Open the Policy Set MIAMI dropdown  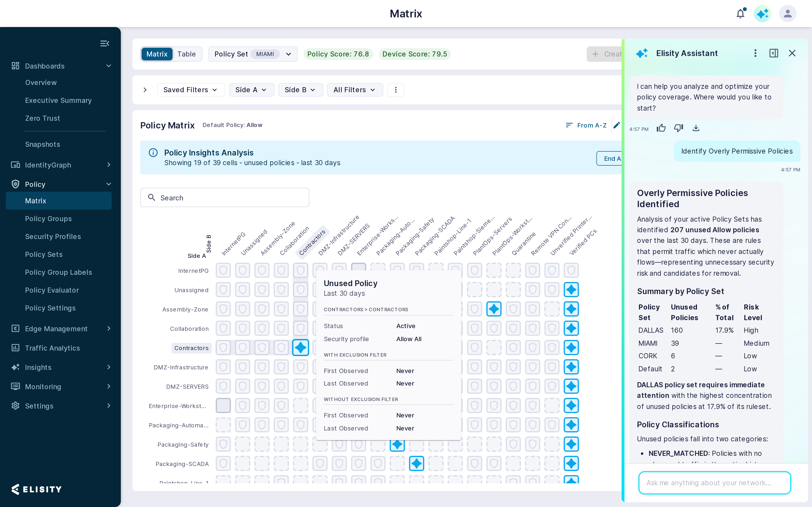click(x=253, y=54)
